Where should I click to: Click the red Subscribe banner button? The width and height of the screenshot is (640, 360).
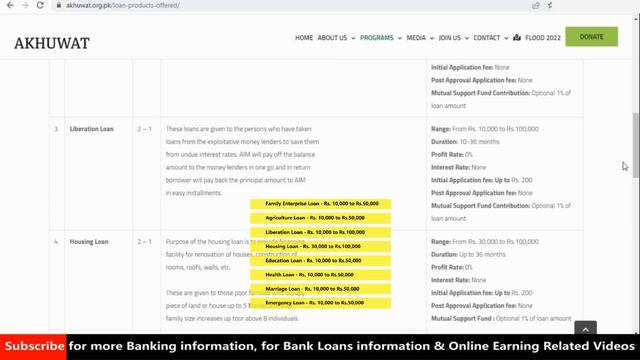click(x=33, y=346)
